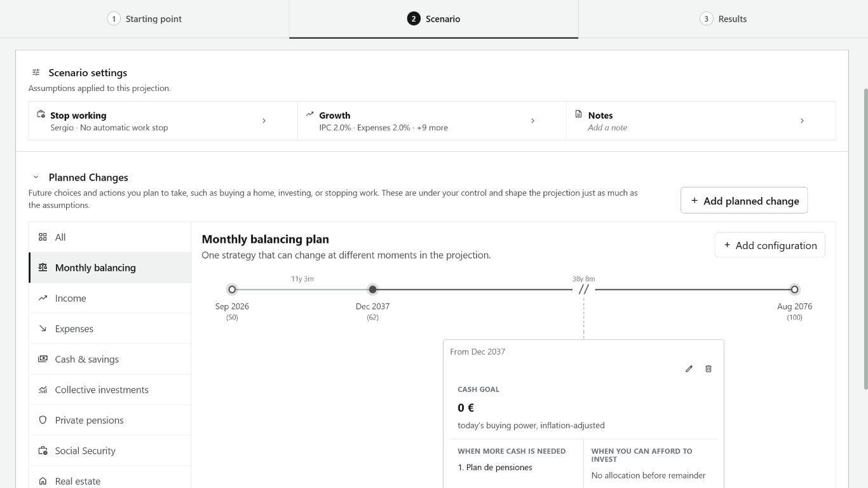Click the 'Scenario settings' heading

88,72
